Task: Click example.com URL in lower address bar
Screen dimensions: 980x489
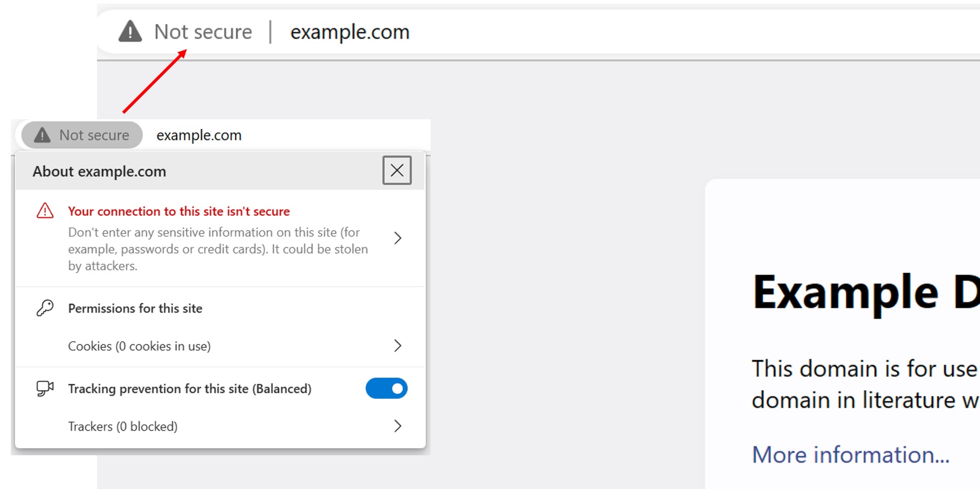Action: pos(199,135)
